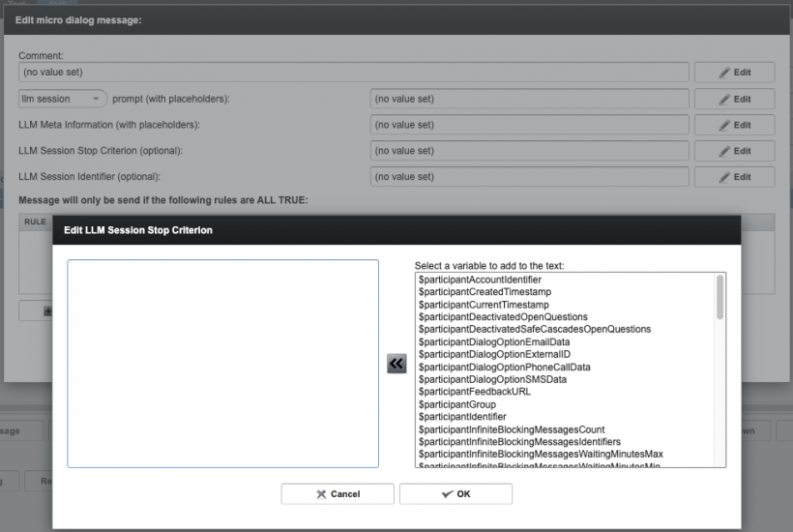
Task: Click Edit button for LLM Session Stop Criterion
Action: 734,151
